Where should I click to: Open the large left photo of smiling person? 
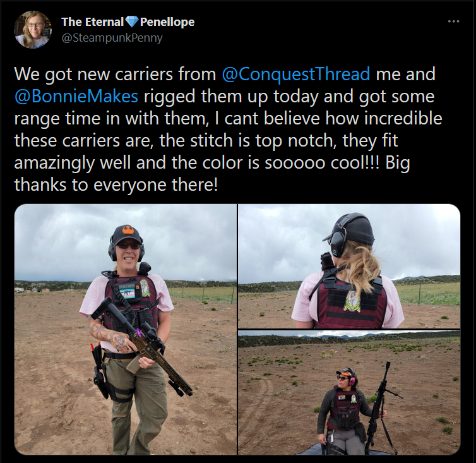click(126, 329)
